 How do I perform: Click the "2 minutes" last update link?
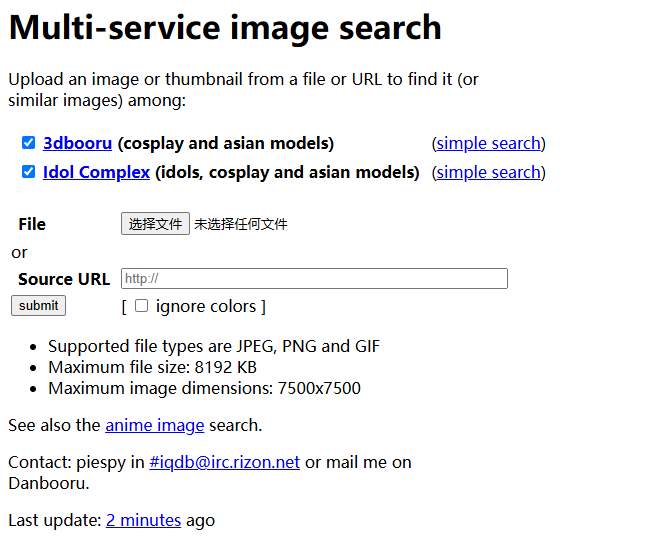pyautogui.click(x=143, y=520)
